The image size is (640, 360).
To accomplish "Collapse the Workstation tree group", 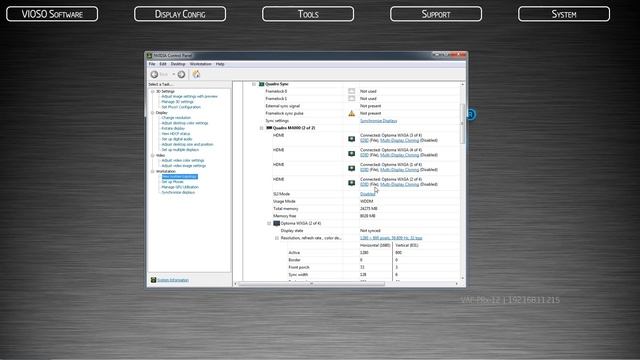I will pyautogui.click(x=153, y=171).
